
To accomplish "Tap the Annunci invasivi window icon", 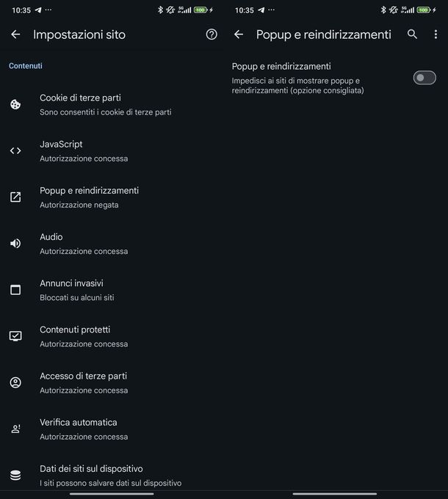I will 15,290.
